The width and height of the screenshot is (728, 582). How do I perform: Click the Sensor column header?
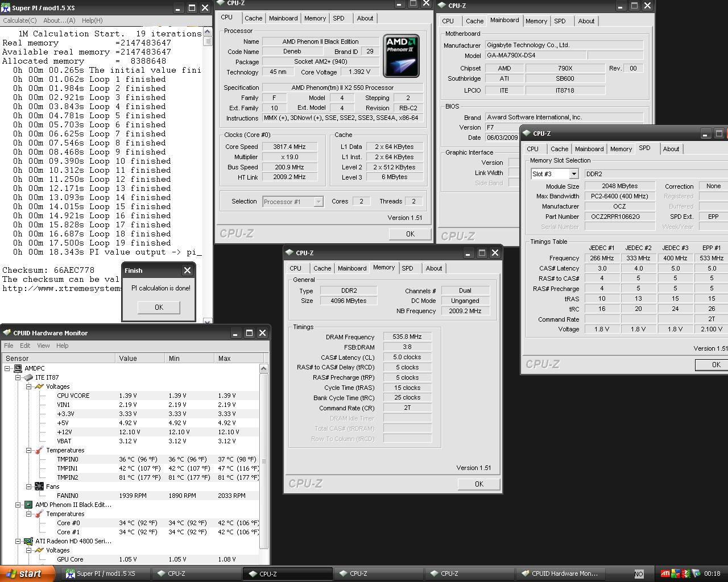tap(59, 358)
